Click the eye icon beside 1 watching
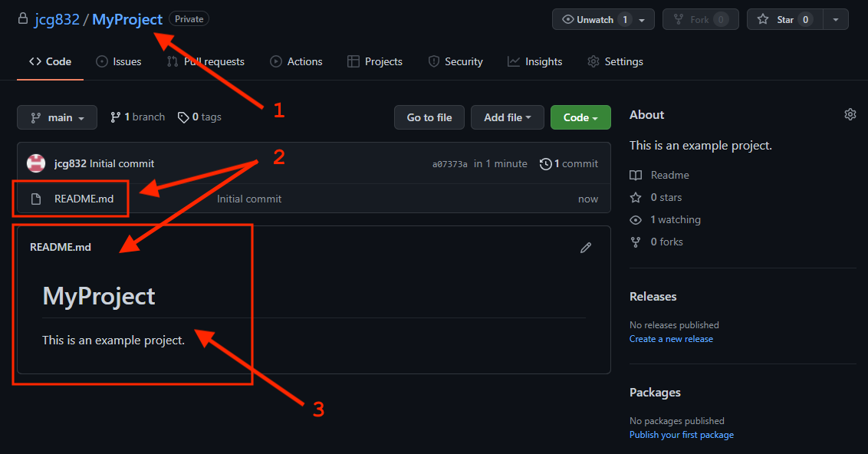Screen dimensions: 868x454 point(636,220)
